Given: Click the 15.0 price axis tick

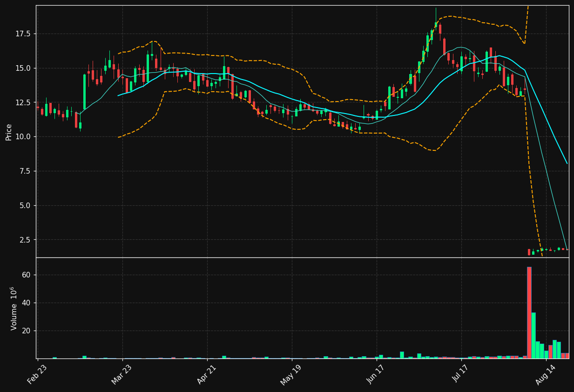Looking at the screenshot, I should click(24, 68).
